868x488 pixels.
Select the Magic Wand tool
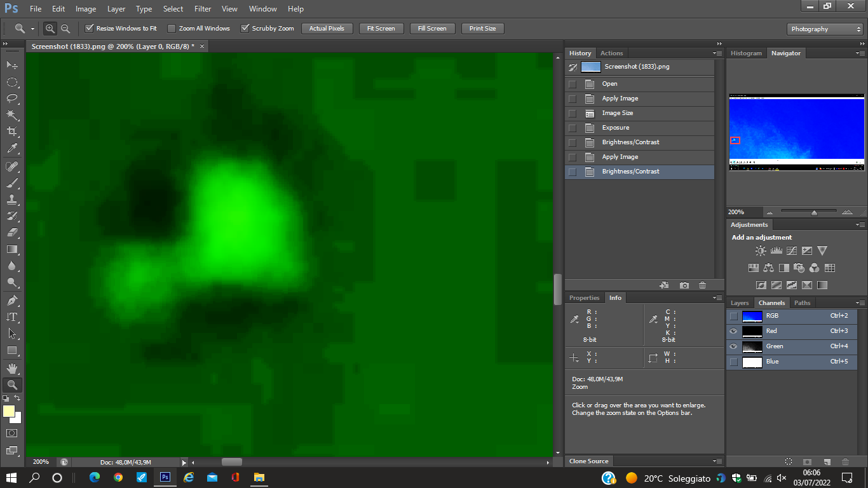point(12,115)
